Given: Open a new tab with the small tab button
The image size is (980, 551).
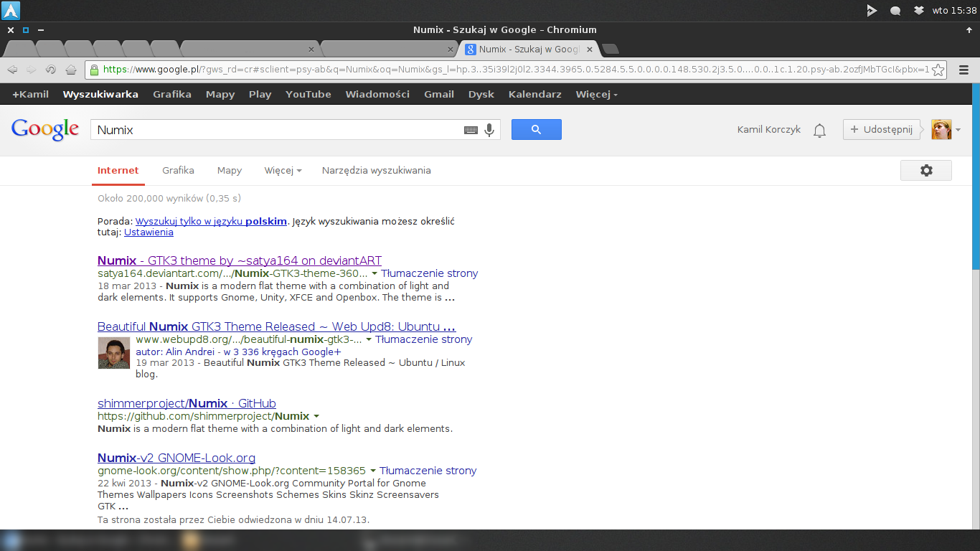Looking at the screenshot, I should click(611, 49).
